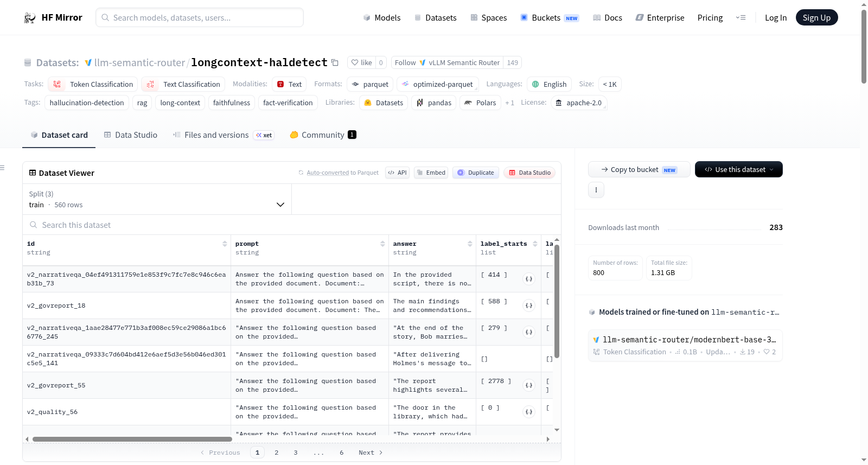The width and height of the screenshot is (868, 465).
Task: Open Datasets in the top navigation
Action: point(435,18)
